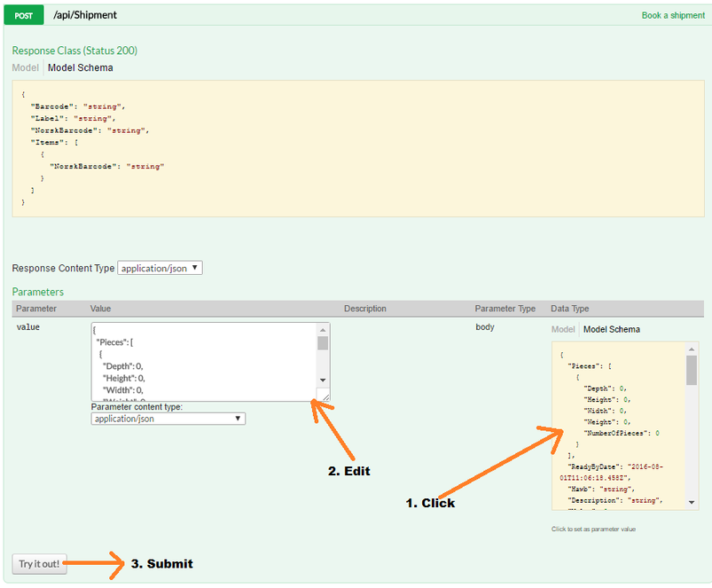Switch to Model tab in Data Type column
Image resolution: width=712 pixels, height=588 pixels.
point(563,329)
